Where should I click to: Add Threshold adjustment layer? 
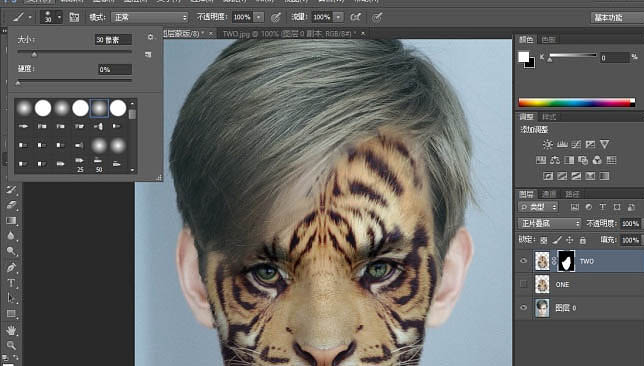click(x=576, y=176)
